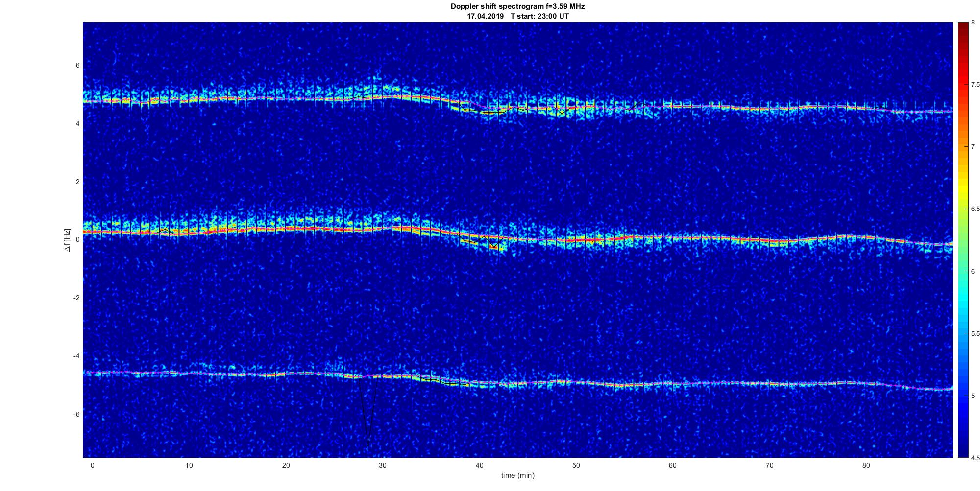The image size is (980, 491).
Task: Click the x-axis tick label '70'
Action: tap(770, 466)
